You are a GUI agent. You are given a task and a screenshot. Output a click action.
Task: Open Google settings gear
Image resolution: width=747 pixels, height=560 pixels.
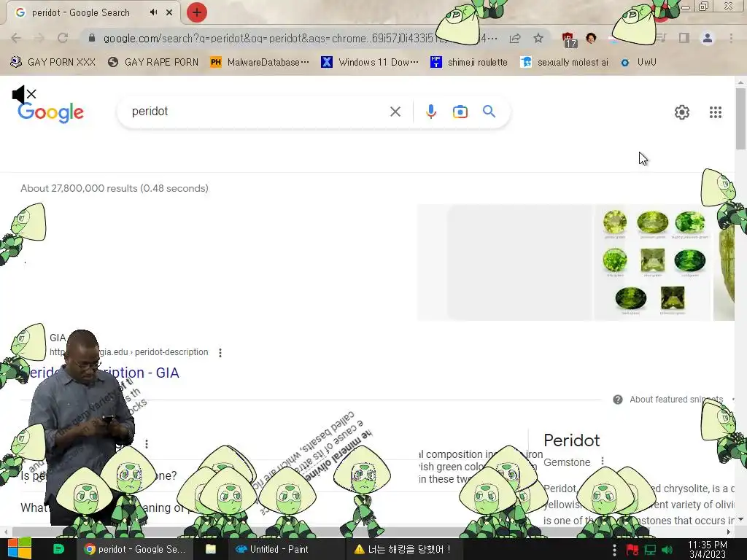click(682, 112)
